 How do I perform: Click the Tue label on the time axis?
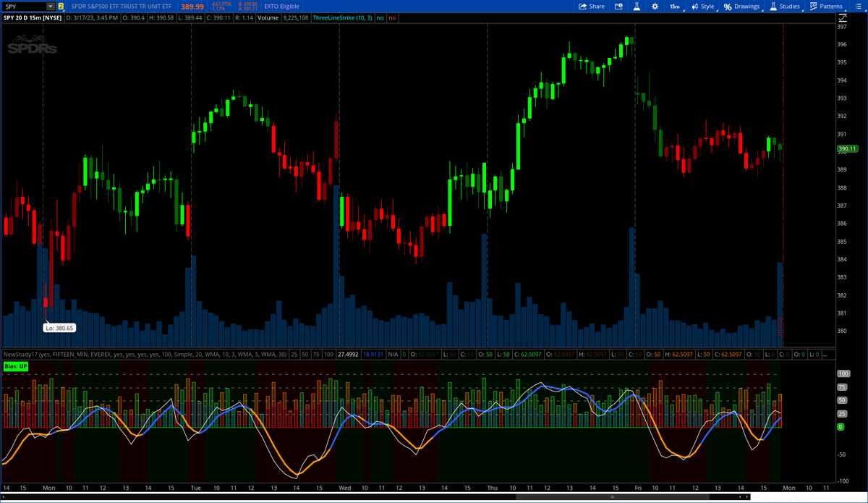[196, 488]
